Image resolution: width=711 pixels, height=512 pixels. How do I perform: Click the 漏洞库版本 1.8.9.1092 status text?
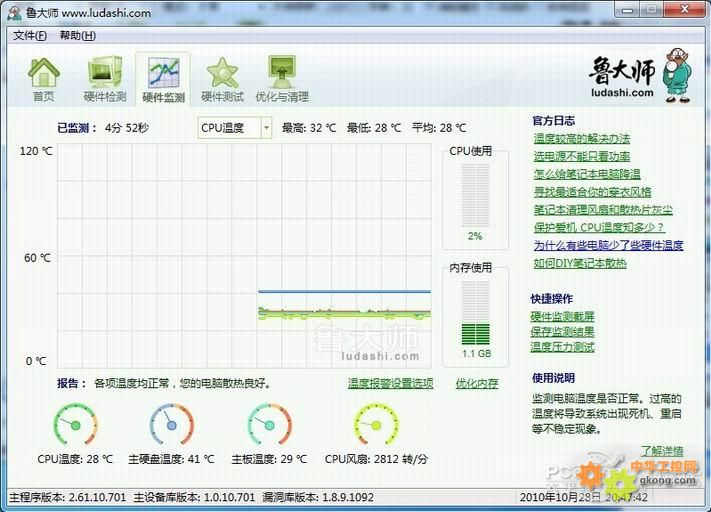(x=318, y=497)
